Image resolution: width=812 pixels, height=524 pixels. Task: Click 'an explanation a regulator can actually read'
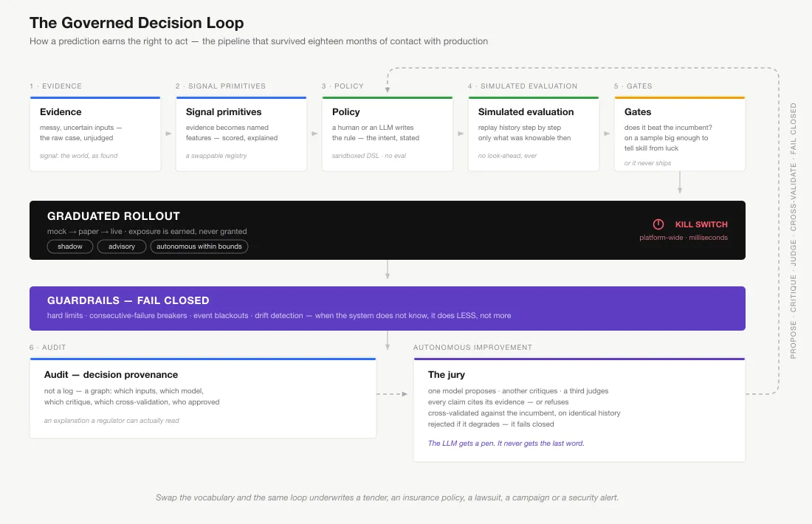pyautogui.click(x=112, y=421)
